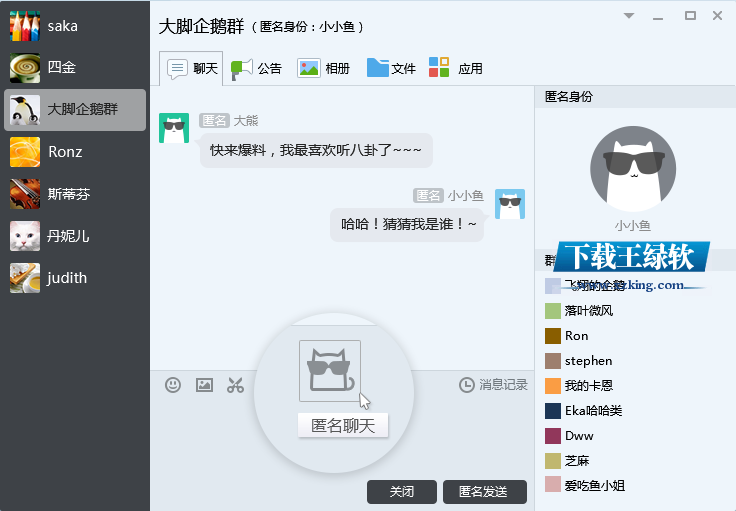Open the chat with 斯蒂芬
This screenshot has height=511, width=736.
pyautogui.click(x=75, y=194)
